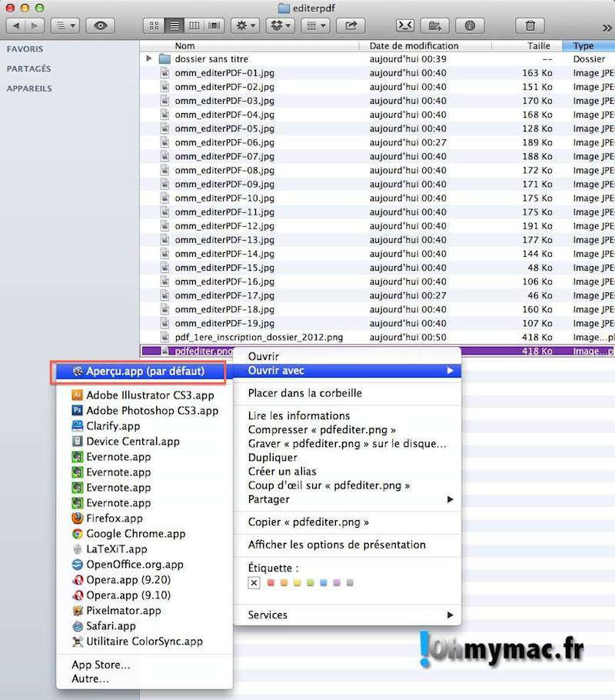The image size is (615, 700).
Task: Show hidden toolbar items via the double chevron
Action: click(607, 28)
